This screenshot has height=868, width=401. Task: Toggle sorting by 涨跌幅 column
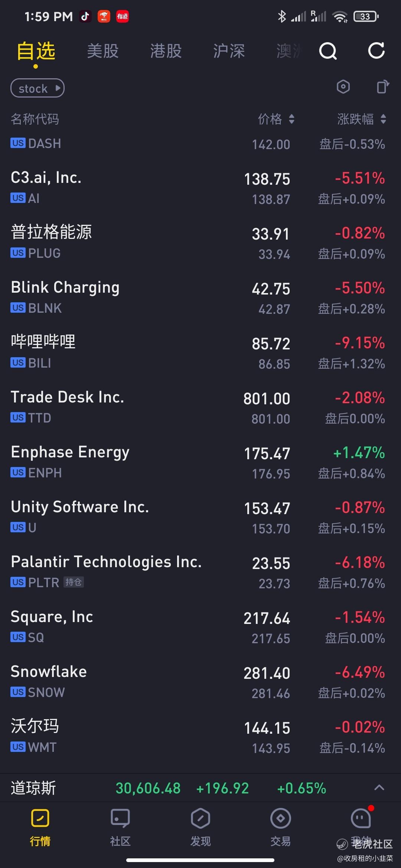[x=362, y=119]
